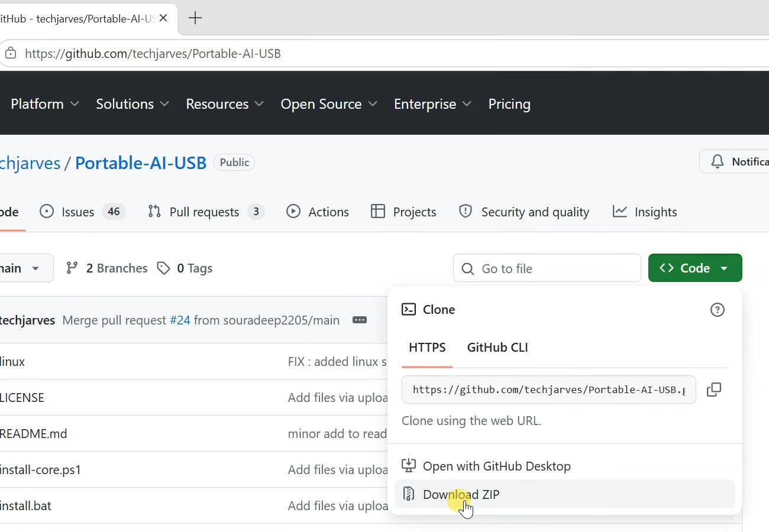Expand the Enterprise menu
Image resolution: width=769 pixels, height=532 pixels.
tap(433, 104)
